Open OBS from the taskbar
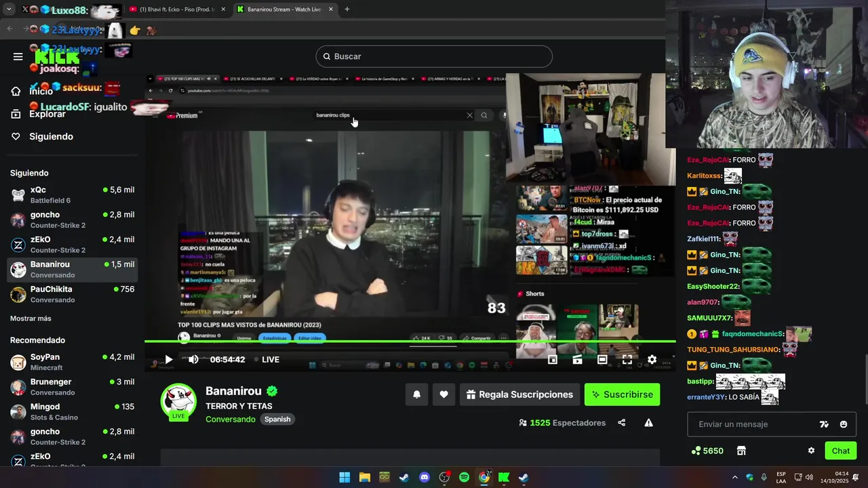This screenshot has width=868, height=488. coord(444,477)
